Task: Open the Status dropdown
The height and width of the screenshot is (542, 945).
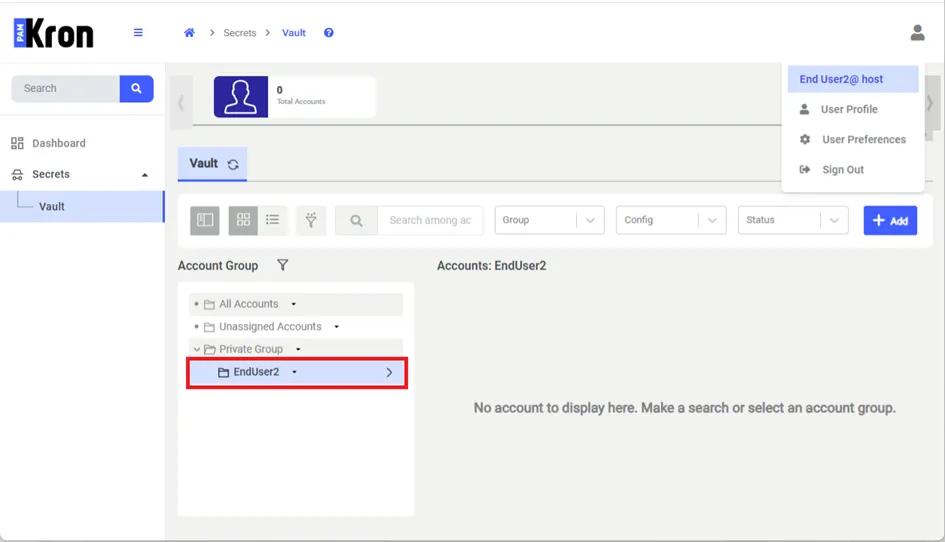Action: [x=793, y=220]
